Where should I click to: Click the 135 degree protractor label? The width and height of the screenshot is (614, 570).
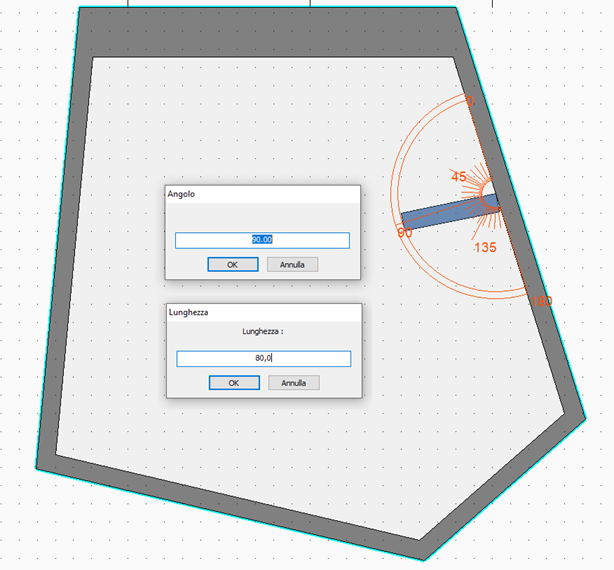tap(485, 247)
